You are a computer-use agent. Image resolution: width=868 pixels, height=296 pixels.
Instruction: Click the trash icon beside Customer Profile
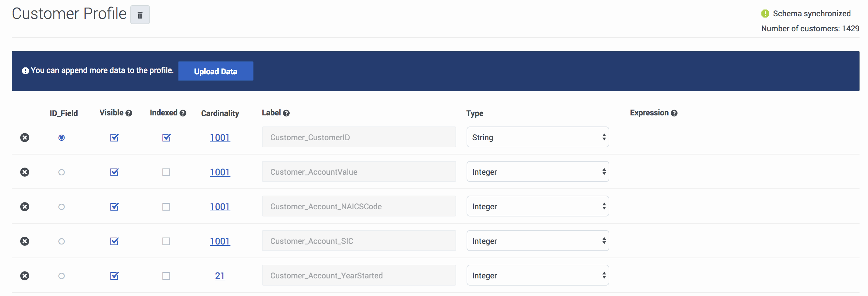coord(140,15)
